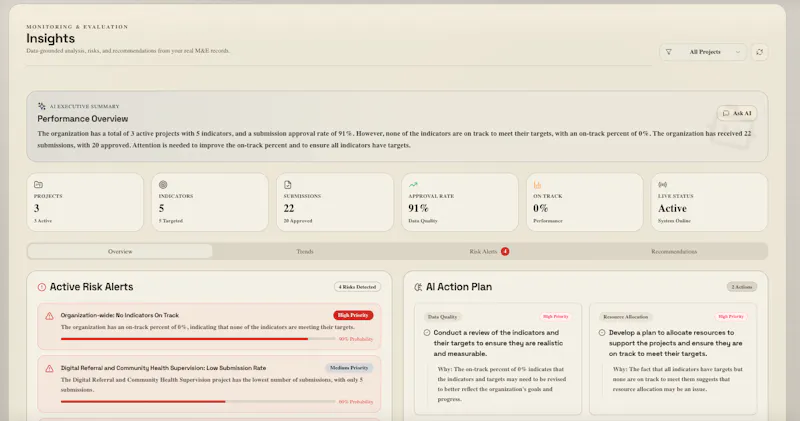Click warning icon on No Indicators On Track alert
800x421 pixels.
tap(49, 316)
